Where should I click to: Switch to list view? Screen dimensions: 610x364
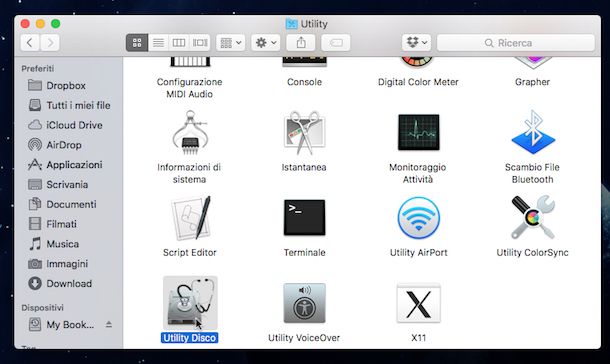coord(158,42)
